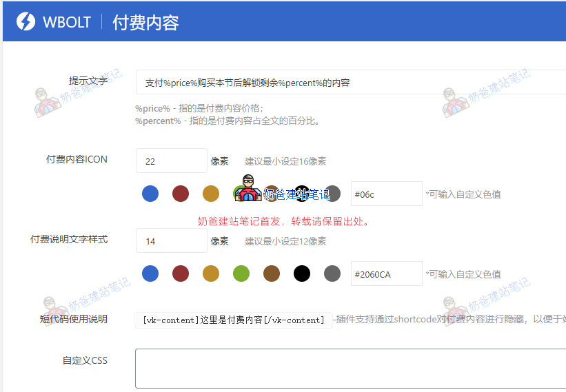This screenshot has width=566, height=392.
Task: Pick dark red swatch for 付费内容ICON color
Action: tap(181, 194)
